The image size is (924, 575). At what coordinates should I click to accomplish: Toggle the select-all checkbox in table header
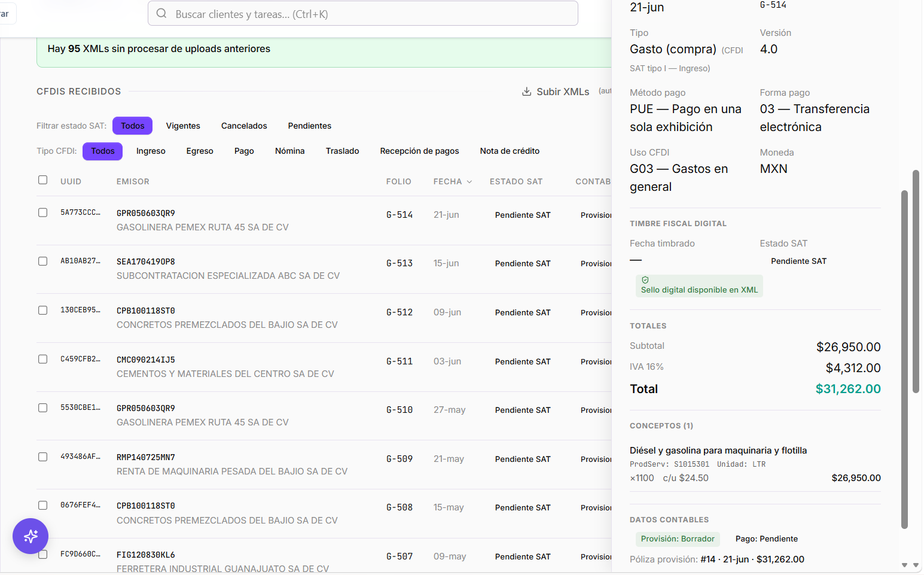(x=42, y=180)
